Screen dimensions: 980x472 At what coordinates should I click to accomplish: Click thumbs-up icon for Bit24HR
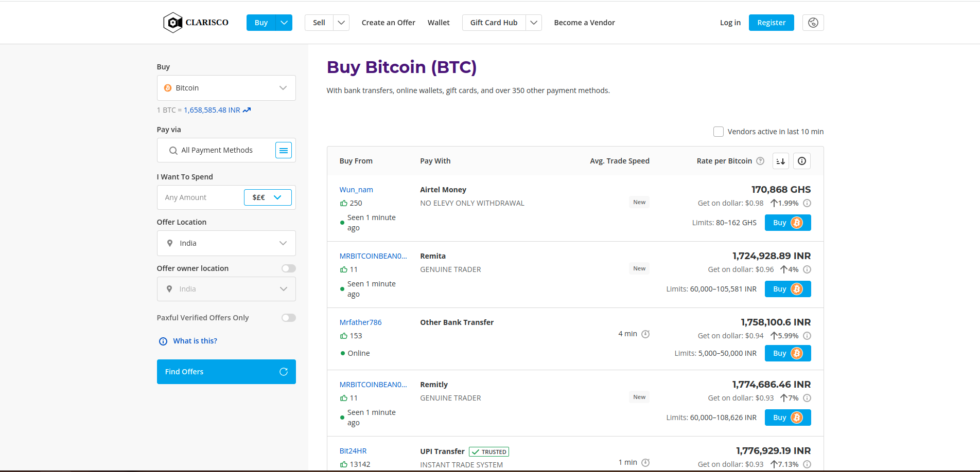[344, 464]
